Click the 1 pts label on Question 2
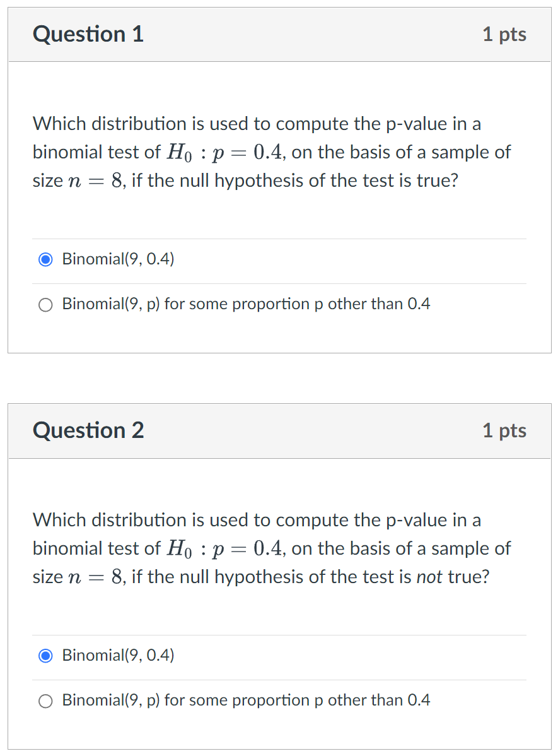 [x=504, y=431]
